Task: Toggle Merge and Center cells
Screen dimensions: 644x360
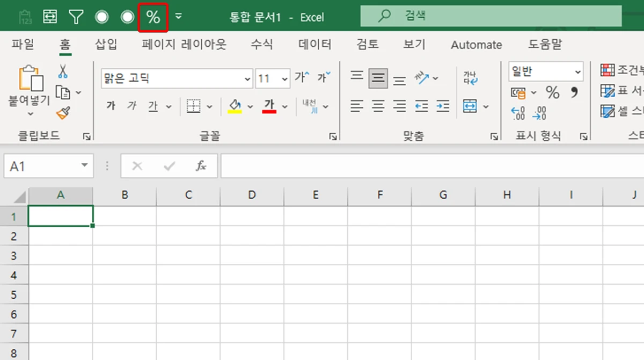Action: point(471,106)
